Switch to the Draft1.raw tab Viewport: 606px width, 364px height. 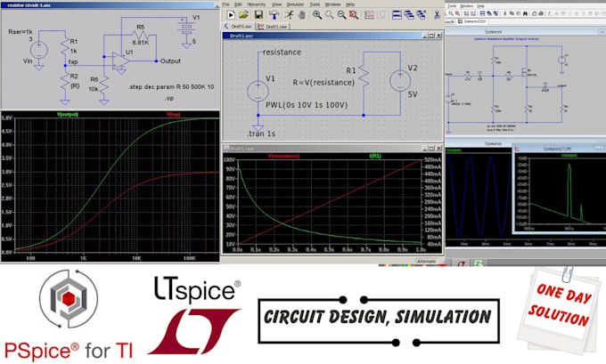(273, 26)
